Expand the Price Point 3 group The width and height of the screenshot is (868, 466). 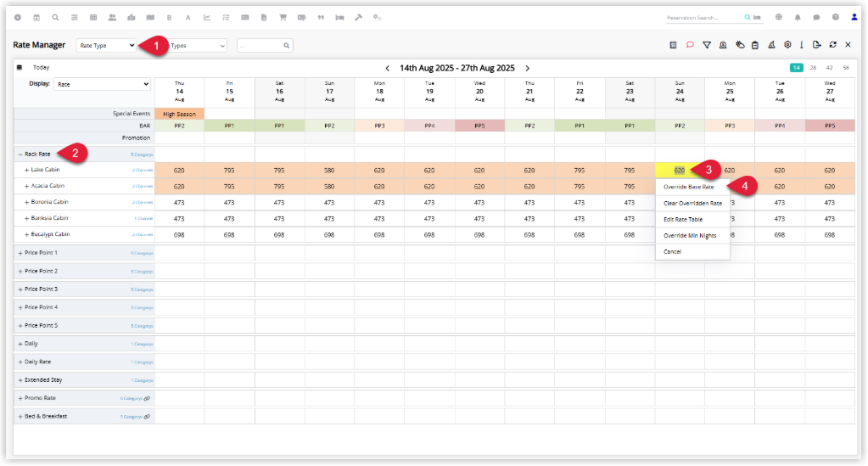coord(20,289)
